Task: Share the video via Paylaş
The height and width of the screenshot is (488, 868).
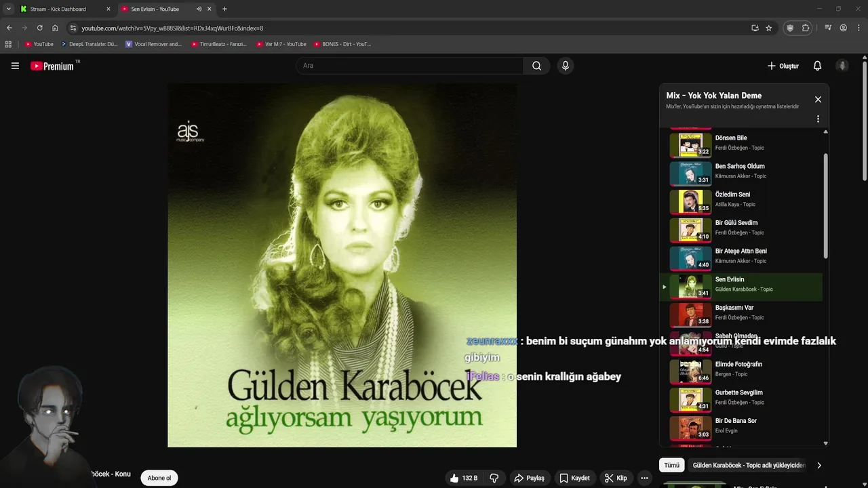Action: tap(529, 478)
